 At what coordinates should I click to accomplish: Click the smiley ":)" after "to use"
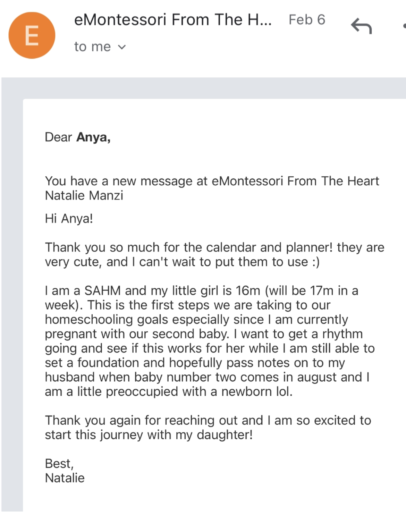pyautogui.click(x=315, y=262)
